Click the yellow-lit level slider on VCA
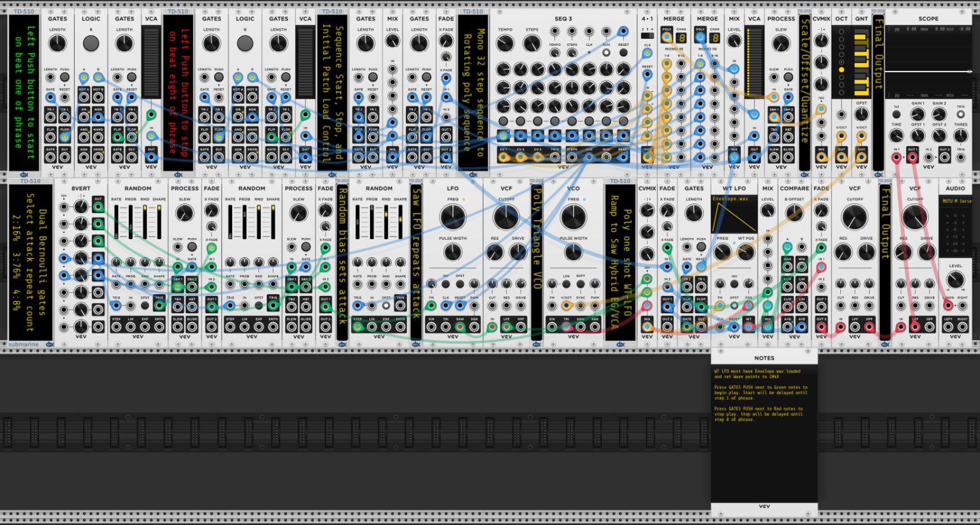Image resolution: width=980 pixels, height=525 pixels. click(754, 62)
